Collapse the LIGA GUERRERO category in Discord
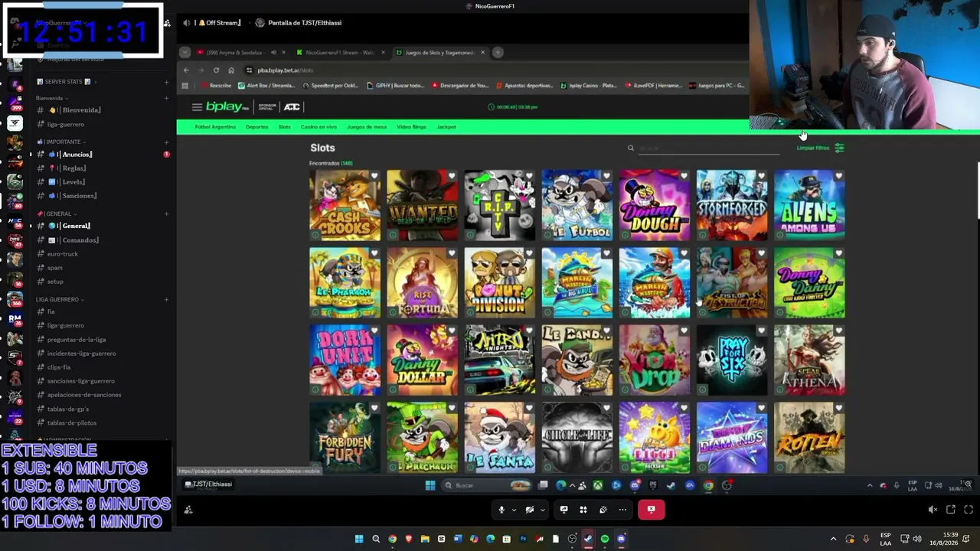This screenshot has width=980, height=551. pyautogui.click(x=60, y=299)
